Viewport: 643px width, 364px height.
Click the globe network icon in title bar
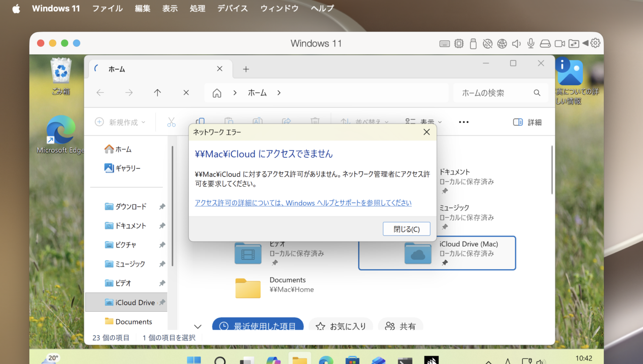[502, 44]
